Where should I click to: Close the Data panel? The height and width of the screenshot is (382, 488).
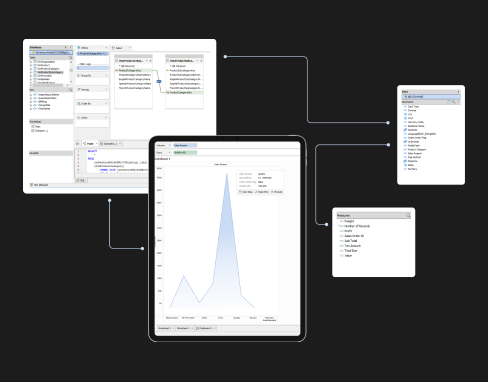(458, 92)
